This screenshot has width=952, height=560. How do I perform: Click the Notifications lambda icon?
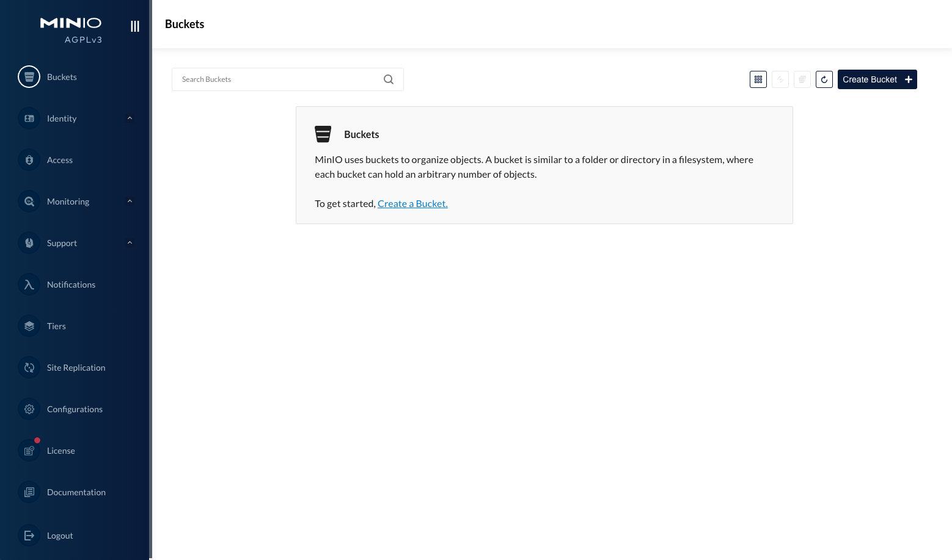pos(29,284)
